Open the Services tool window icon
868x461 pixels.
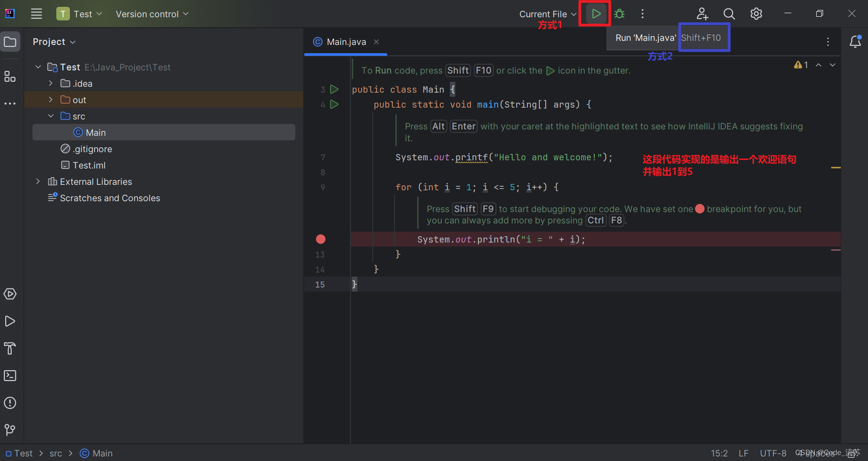10,294
